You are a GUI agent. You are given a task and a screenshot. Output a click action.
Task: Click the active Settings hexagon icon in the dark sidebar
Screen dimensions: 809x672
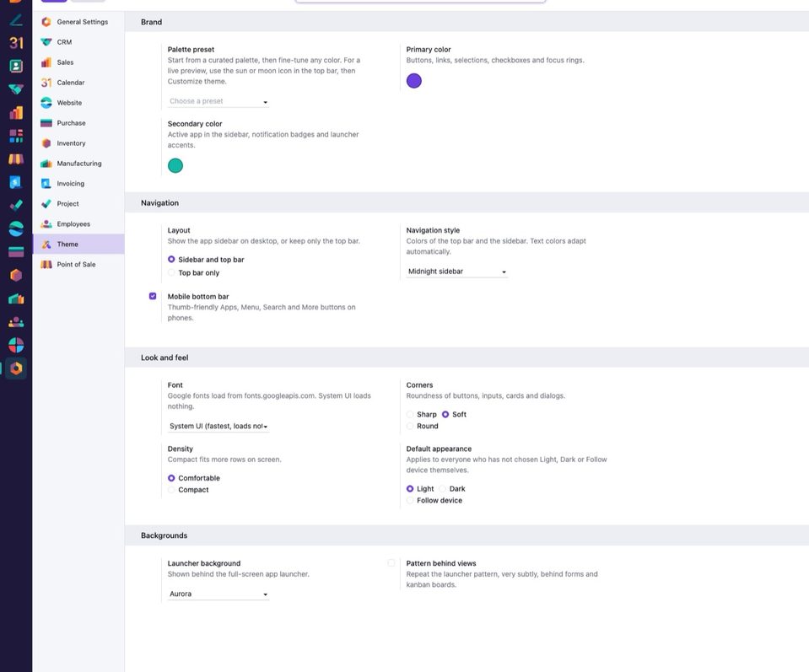point(16,368)
